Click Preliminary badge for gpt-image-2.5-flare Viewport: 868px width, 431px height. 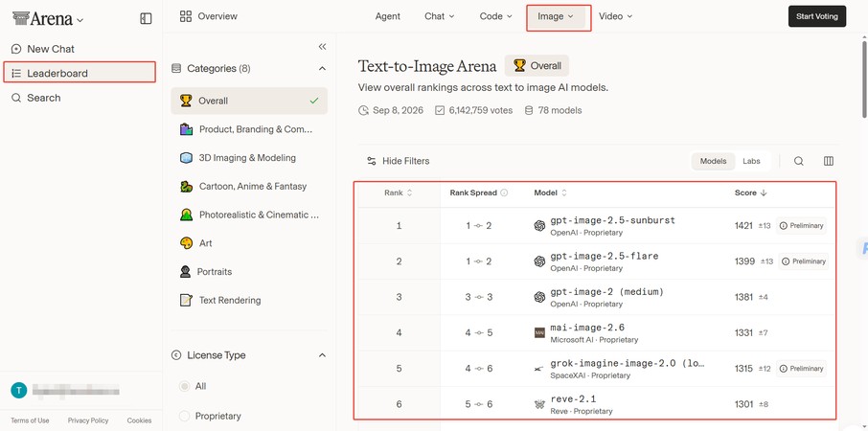(x=803, y=261)
